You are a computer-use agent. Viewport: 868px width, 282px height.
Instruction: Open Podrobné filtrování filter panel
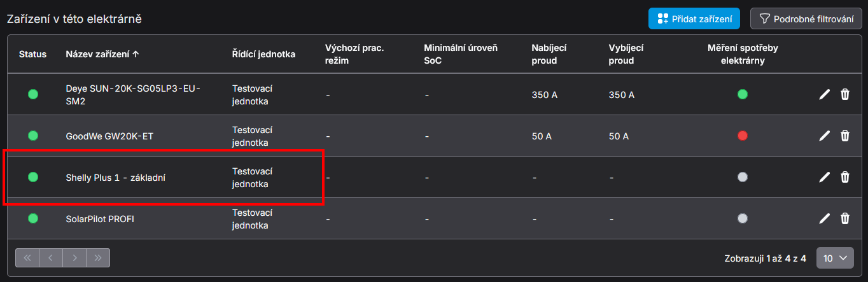[x=806, y=19]
